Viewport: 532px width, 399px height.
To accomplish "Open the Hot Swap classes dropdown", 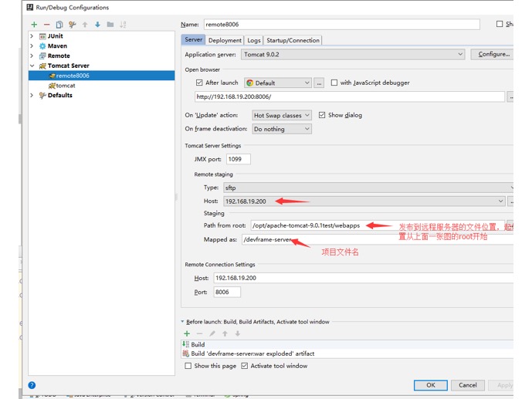I will pyautogui.click(x=282, y=115).
